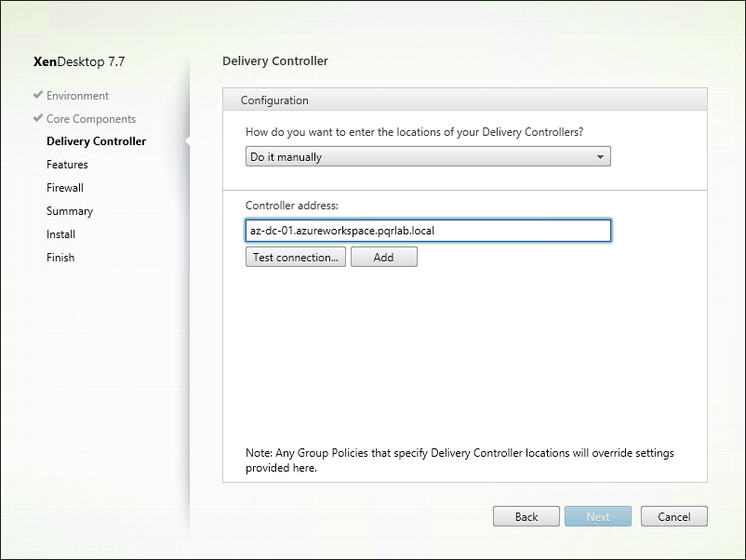Click the Next button

[x=598, y=516]
